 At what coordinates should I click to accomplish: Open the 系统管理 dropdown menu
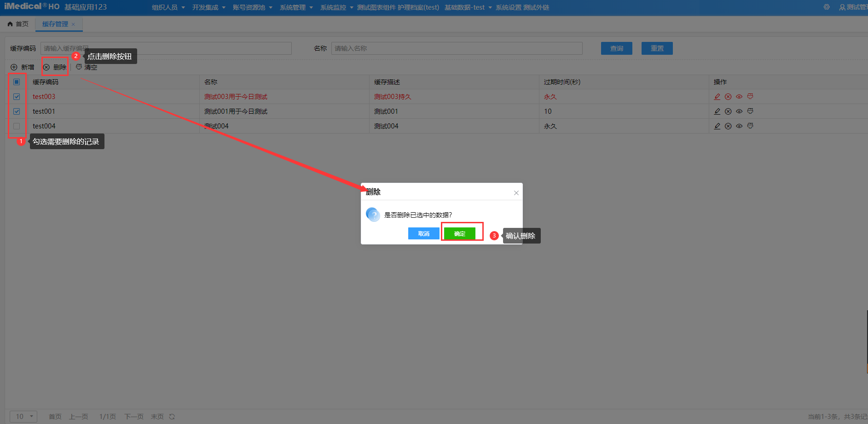click(x=296, y=7)
